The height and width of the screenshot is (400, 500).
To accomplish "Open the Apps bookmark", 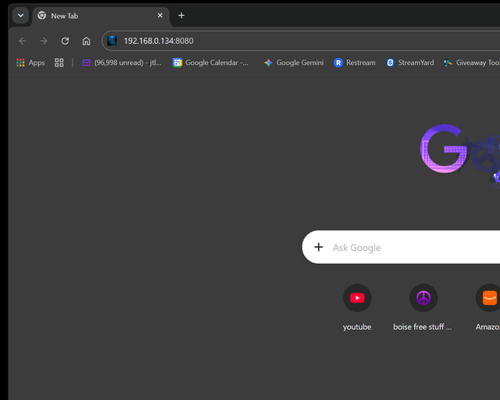I will coord(31,63).
